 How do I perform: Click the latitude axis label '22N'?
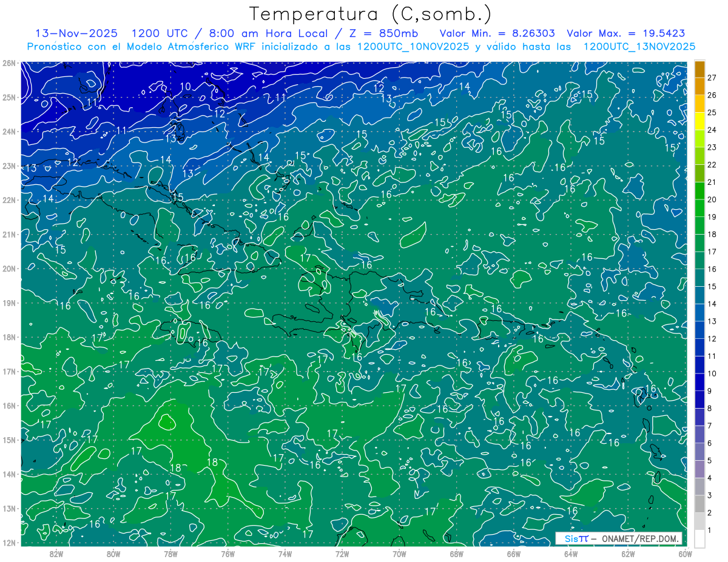point(8,200)
